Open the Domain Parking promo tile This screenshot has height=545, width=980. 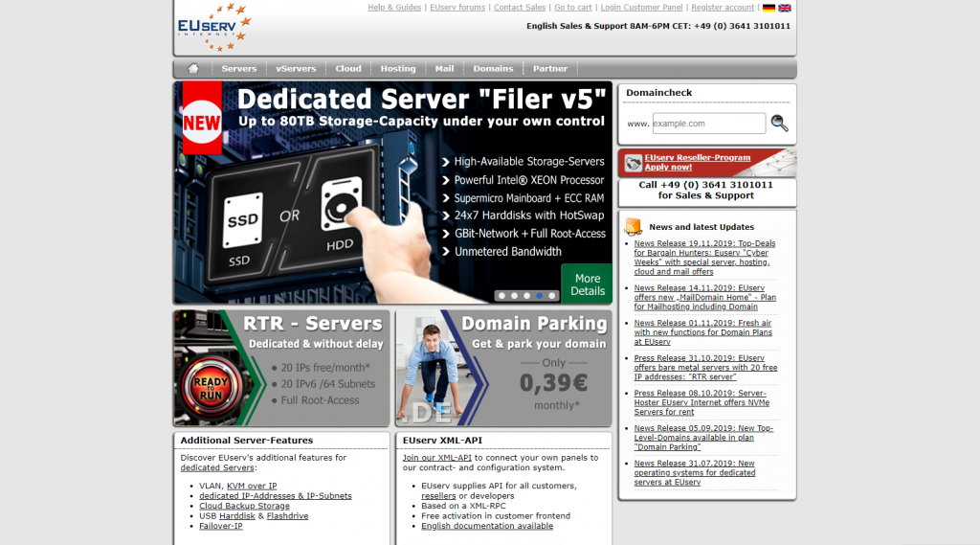click(x=503, y=368)
